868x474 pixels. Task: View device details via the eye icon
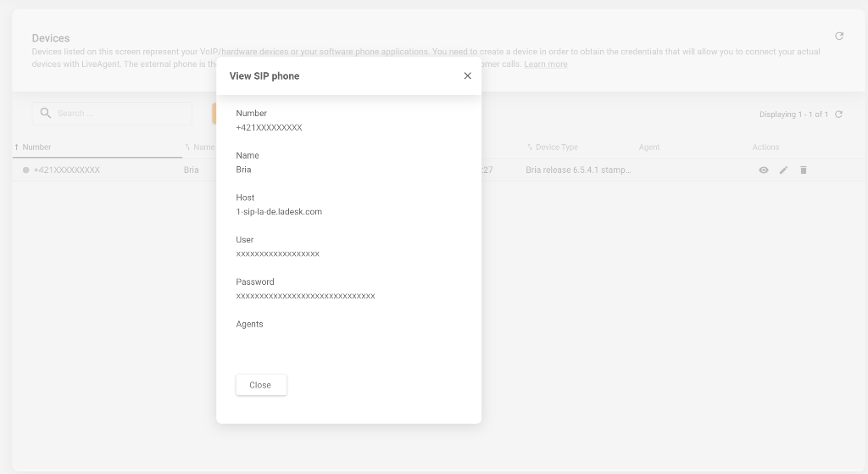coord(764,170)
